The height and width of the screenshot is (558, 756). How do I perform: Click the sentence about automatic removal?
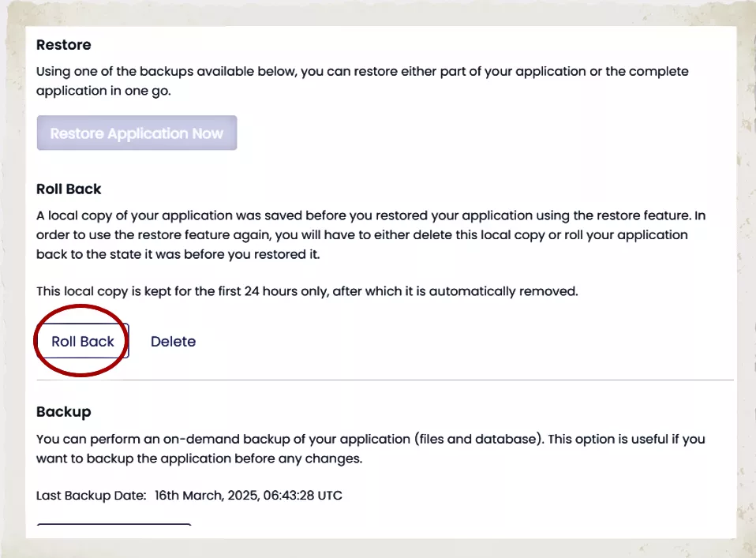tap(307, 291)
